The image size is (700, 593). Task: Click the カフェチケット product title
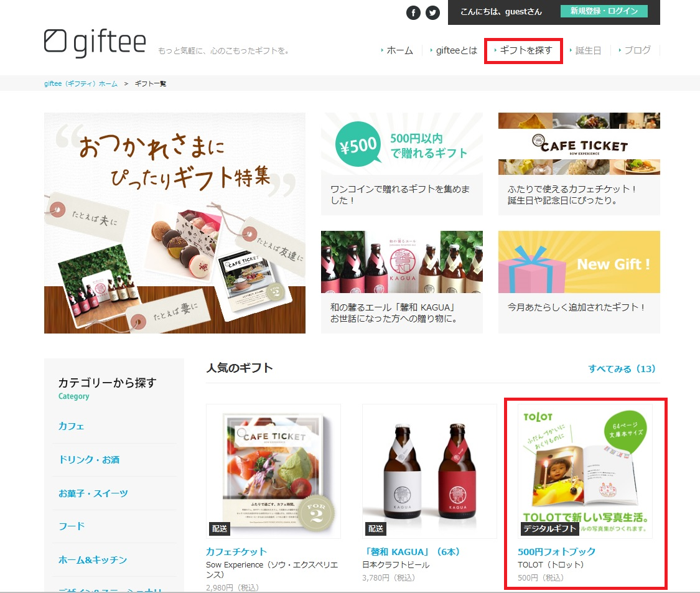click(236, 551)
